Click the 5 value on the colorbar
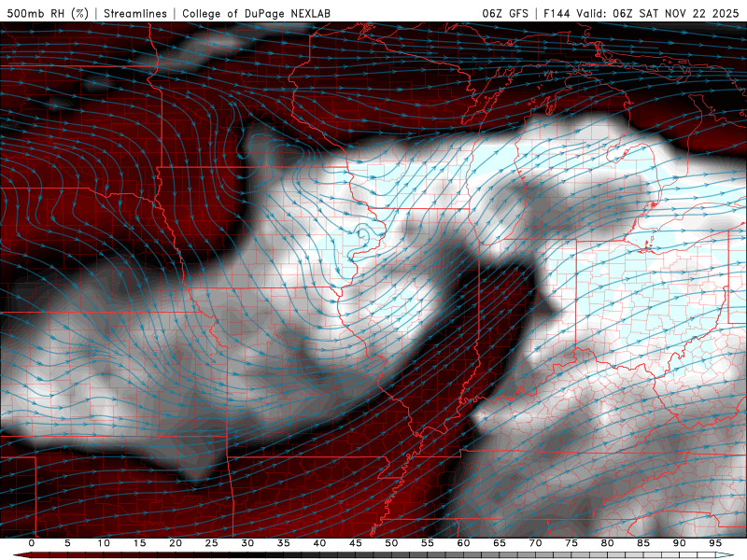747x560 pixels. [67, 543]
